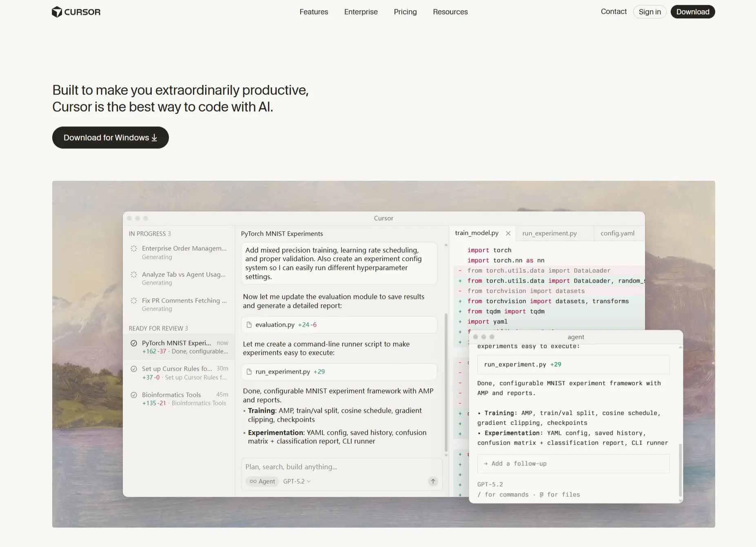Click the check circle for PyTorch MNIST Experiments
The width and height of the screenshot is (756, 547).
click(x=133, y=343)
